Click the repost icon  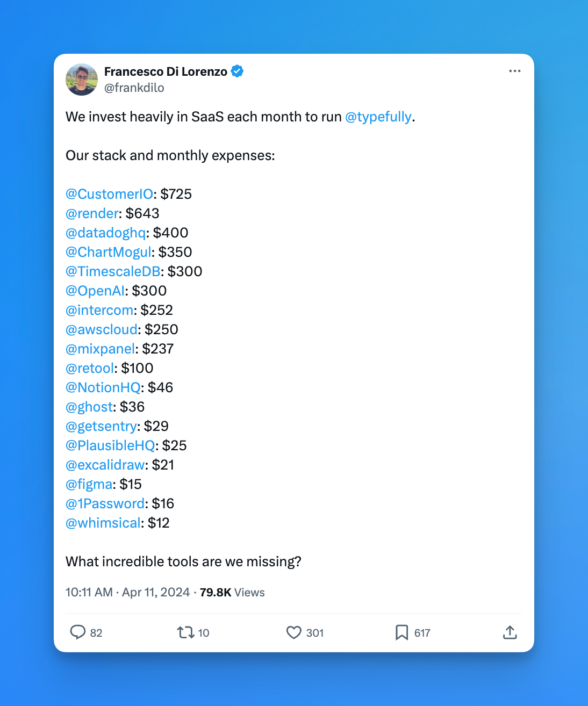(185, 632)
